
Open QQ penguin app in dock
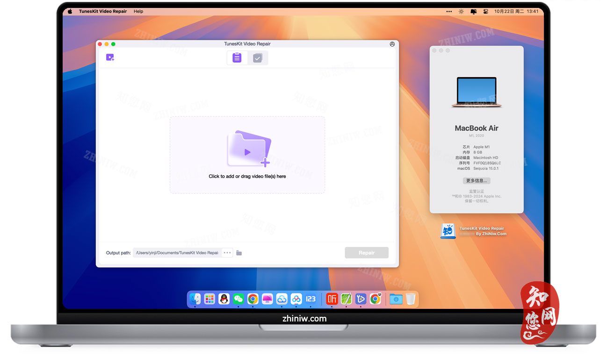click(x=224, y=299)
